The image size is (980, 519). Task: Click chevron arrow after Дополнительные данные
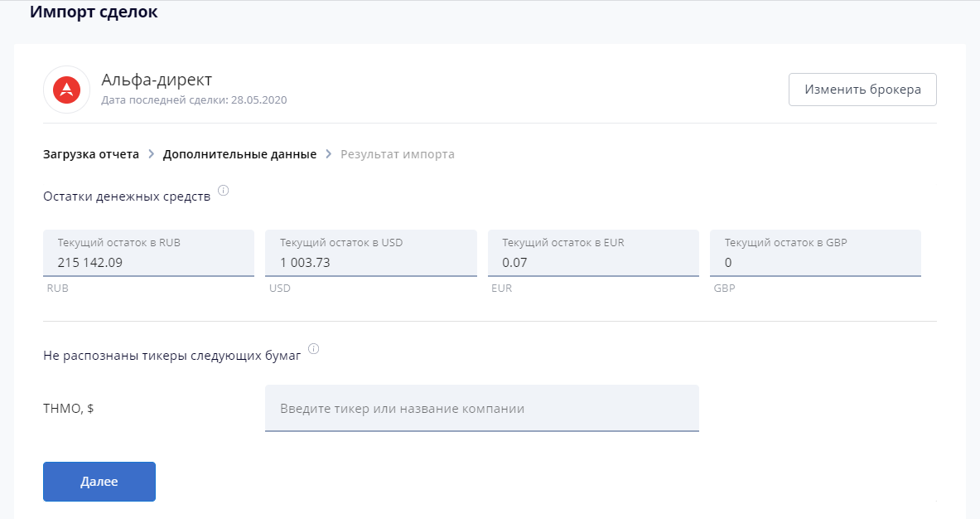[x=329, y=154]
